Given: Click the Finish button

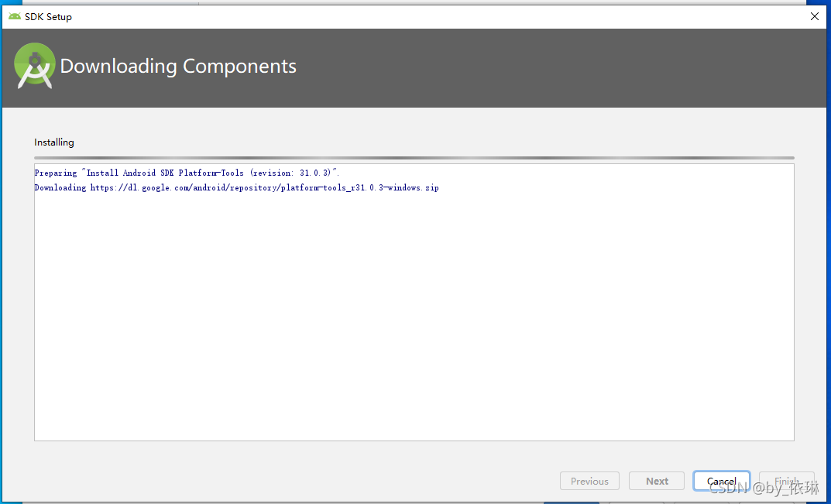Looking at the screenshot, I should pyautogui.click(x=787, y=482).
